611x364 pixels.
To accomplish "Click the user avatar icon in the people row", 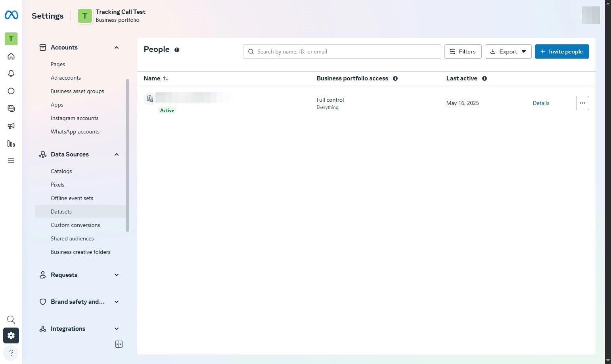I will (149, 99).
